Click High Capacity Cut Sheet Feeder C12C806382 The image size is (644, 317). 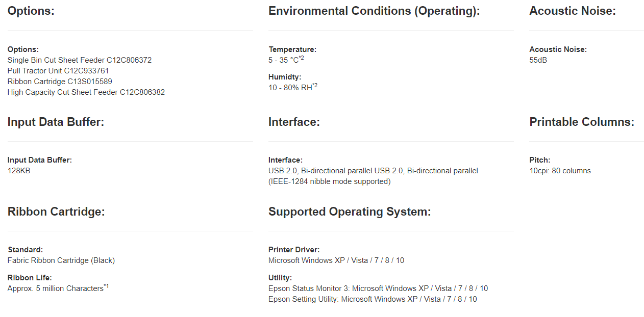86,92
